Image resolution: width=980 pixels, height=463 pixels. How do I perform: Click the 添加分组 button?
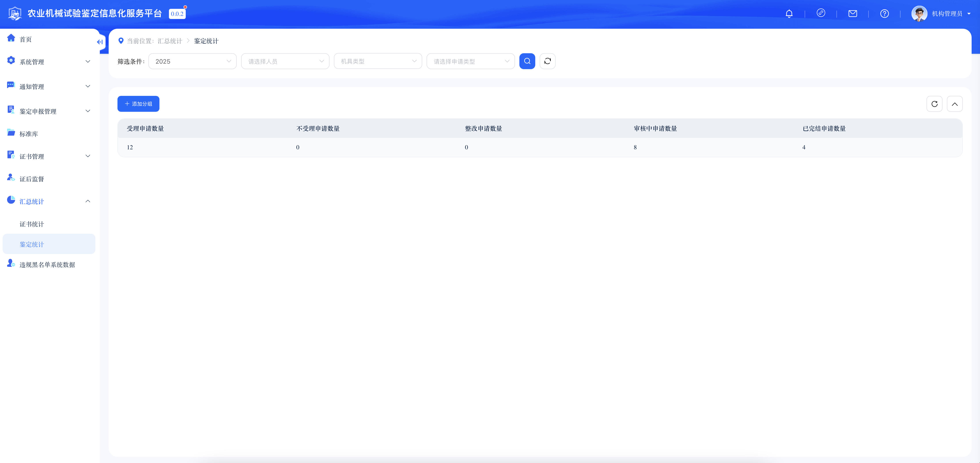point(138,104)
